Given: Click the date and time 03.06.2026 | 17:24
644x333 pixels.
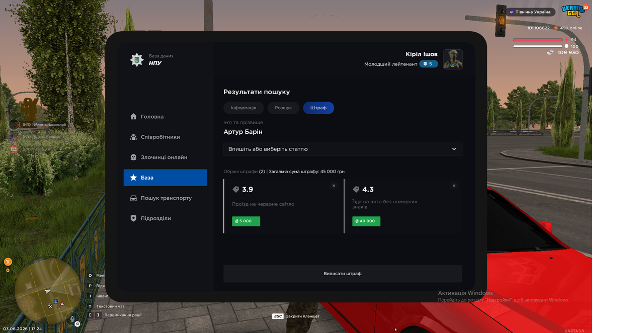Looking at the screenshot, I should click(x=22, y=329).
